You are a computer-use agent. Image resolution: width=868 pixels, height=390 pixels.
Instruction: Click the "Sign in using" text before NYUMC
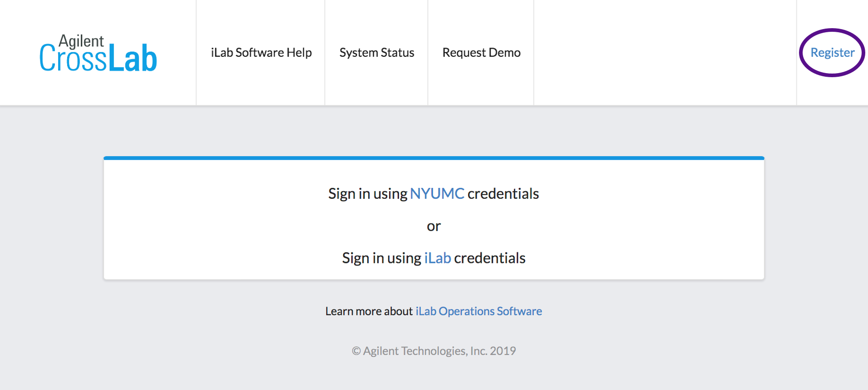point(368,194)
